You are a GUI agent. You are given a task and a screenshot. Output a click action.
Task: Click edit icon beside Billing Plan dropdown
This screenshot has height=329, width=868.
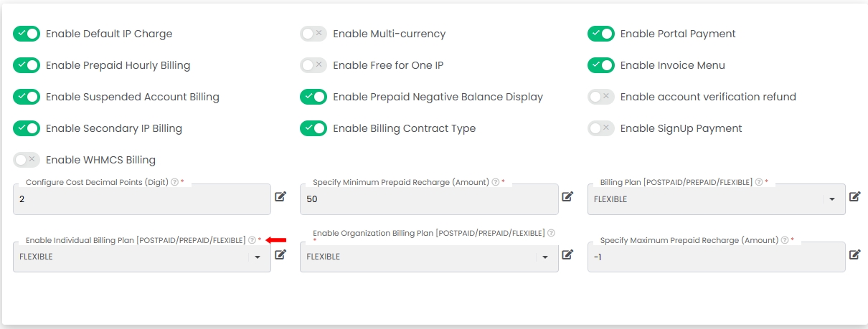click(854, 196)
